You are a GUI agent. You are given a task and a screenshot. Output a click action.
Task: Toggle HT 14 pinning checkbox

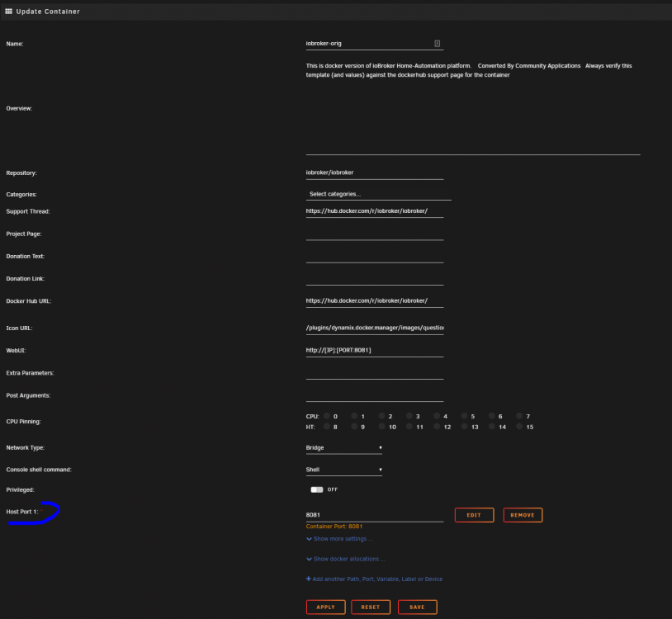(x=491, y=427)
